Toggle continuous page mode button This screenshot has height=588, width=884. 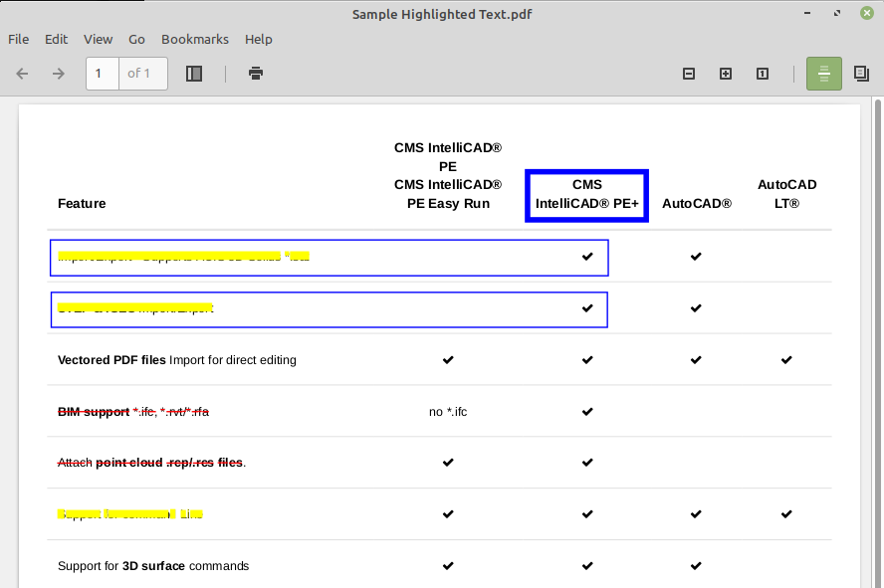(x=823, y=74)
